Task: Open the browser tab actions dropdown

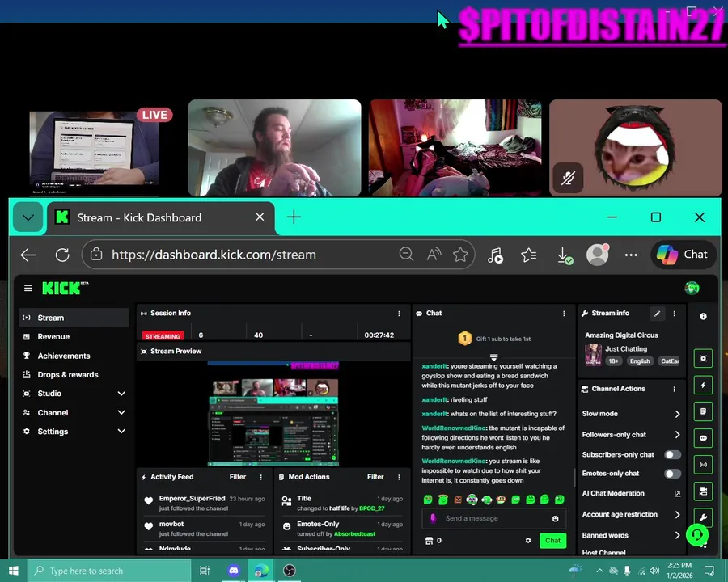Action: click(x=28, y=217)
